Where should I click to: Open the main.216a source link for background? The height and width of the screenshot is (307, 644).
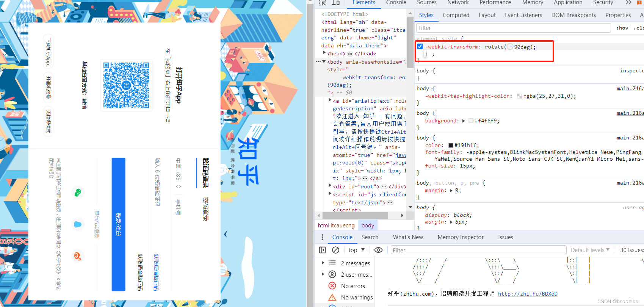point(630,113)
